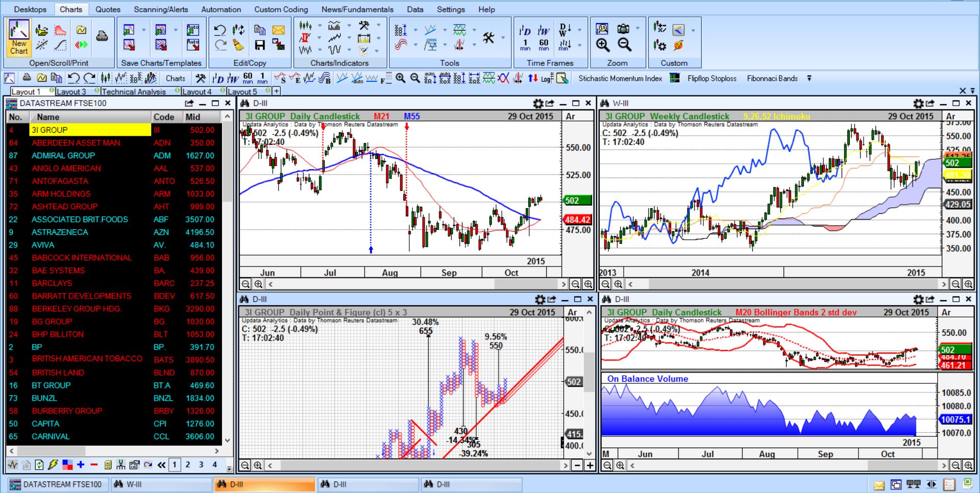Click the hammer tools icon in Tools group

(488, 38)
